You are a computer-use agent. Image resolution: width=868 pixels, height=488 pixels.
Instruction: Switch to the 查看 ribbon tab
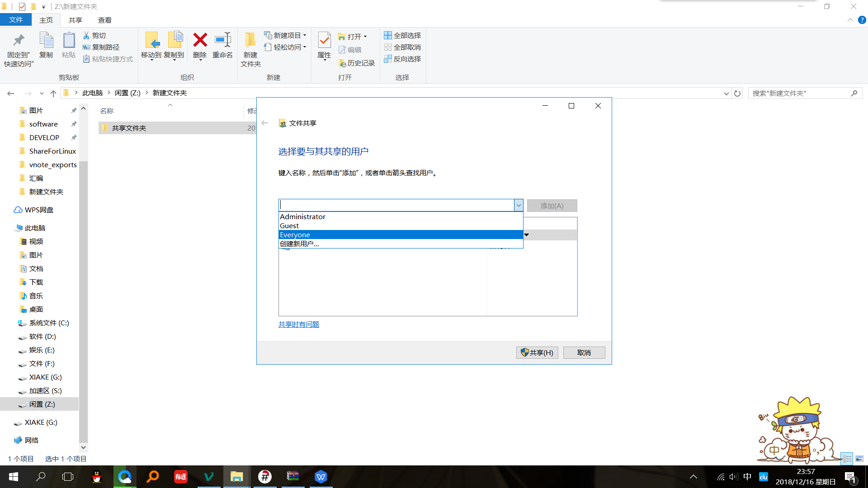point(104,20)
